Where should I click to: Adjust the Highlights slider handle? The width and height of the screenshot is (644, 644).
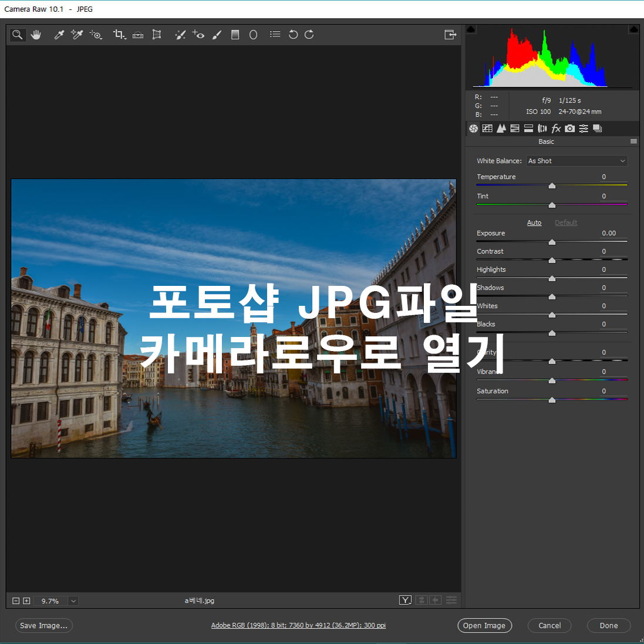tap(552, 278)
